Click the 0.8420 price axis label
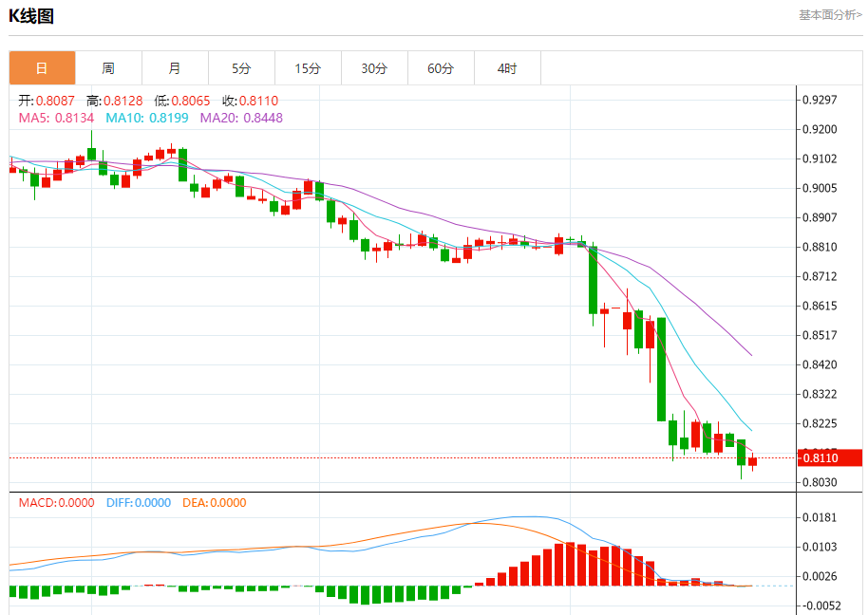868x615 pixels. click(x=820, y=364)
